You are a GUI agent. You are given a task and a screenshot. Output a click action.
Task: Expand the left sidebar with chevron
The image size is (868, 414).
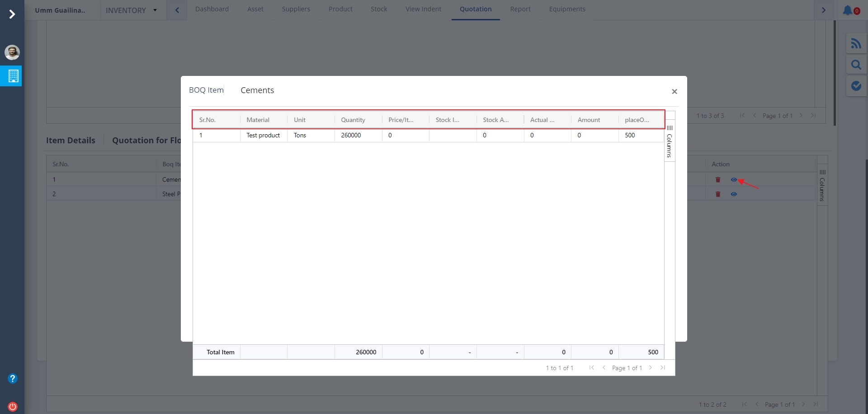click(x=12, y=14)
